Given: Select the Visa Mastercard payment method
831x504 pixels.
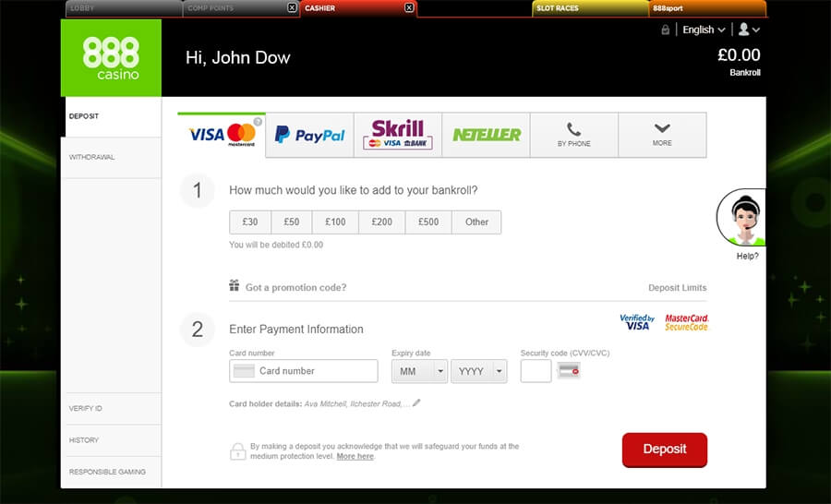Looking at the screenshot, I should pyautogui.click(x=222, y=135).
